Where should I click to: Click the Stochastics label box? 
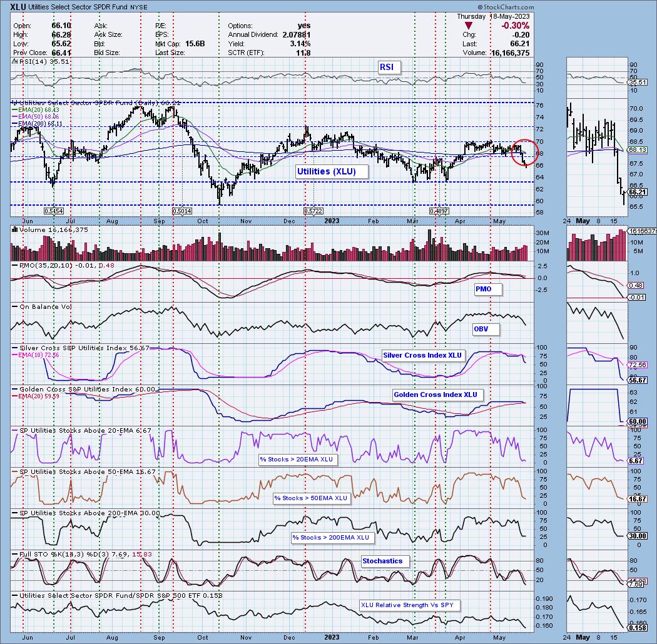pyautogui.click(x=385, y=561)
